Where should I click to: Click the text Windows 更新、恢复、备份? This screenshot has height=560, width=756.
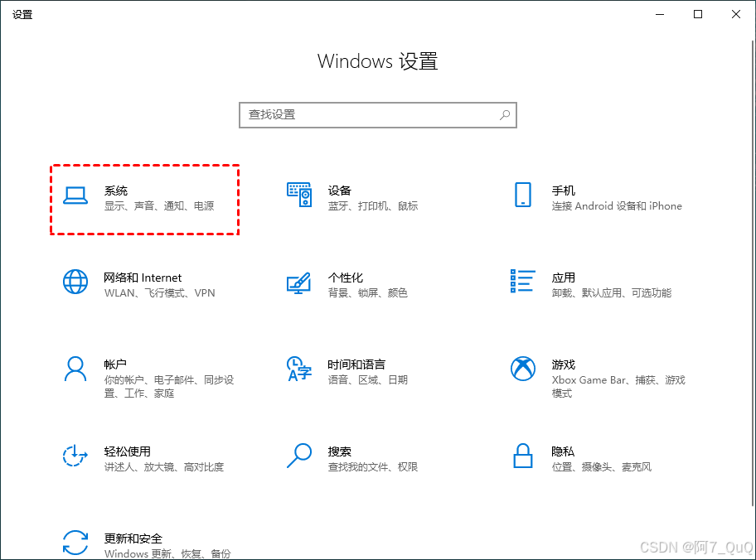coord(167,553)
